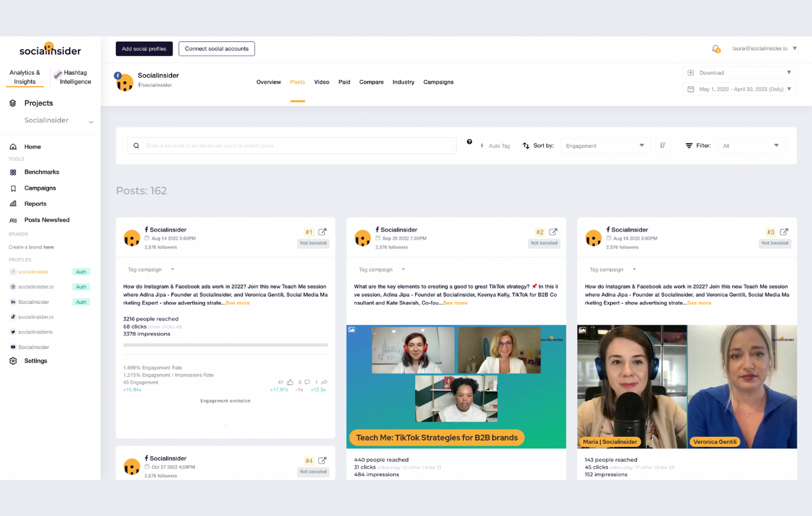Click the Socialinsider profile avatar in header
812x516 pixels.
pos(124,81)
